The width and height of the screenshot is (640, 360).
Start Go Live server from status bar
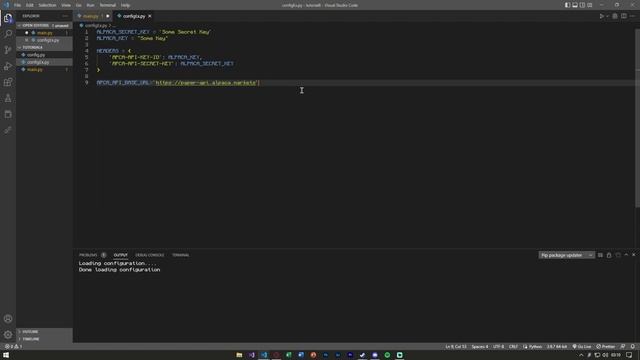click(x=582, y=347)
